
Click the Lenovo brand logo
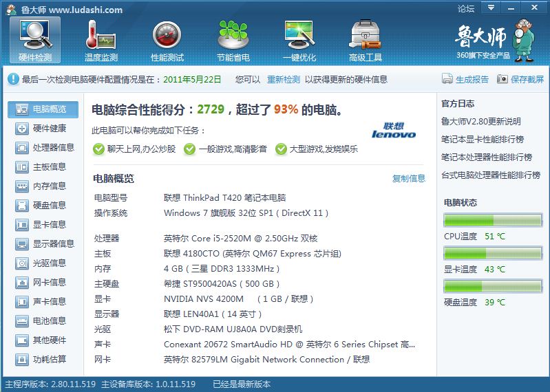394,130
